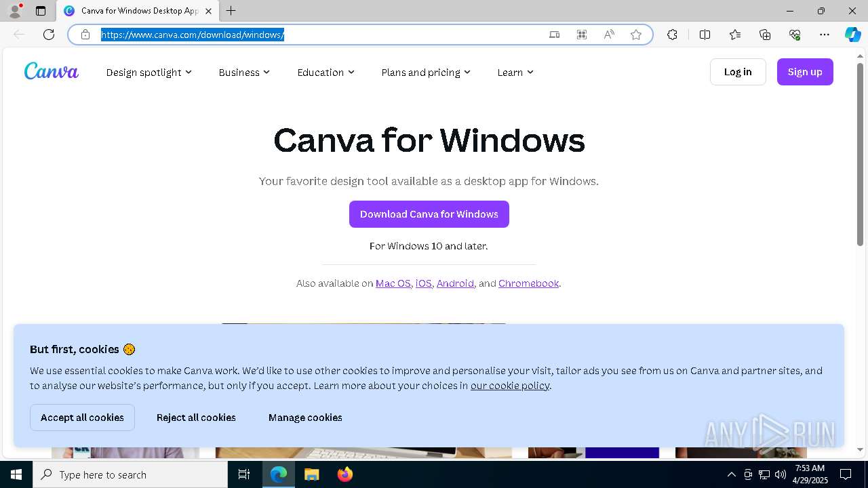This screenshot has height=488, width=868.
Task: Open the Windows Start menu
Action: click(x=16, y=474)
